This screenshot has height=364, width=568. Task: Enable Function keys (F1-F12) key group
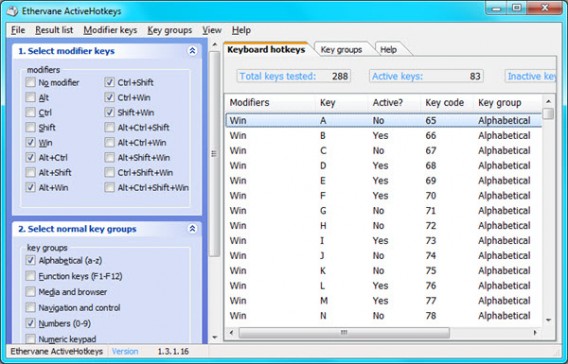coord(30,276)
